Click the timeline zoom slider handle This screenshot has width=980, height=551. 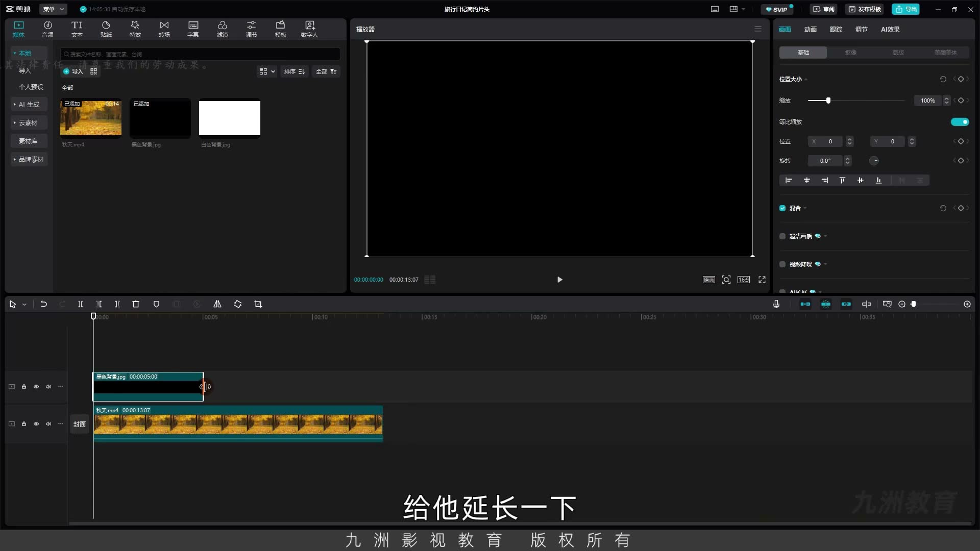pos(914,304)
